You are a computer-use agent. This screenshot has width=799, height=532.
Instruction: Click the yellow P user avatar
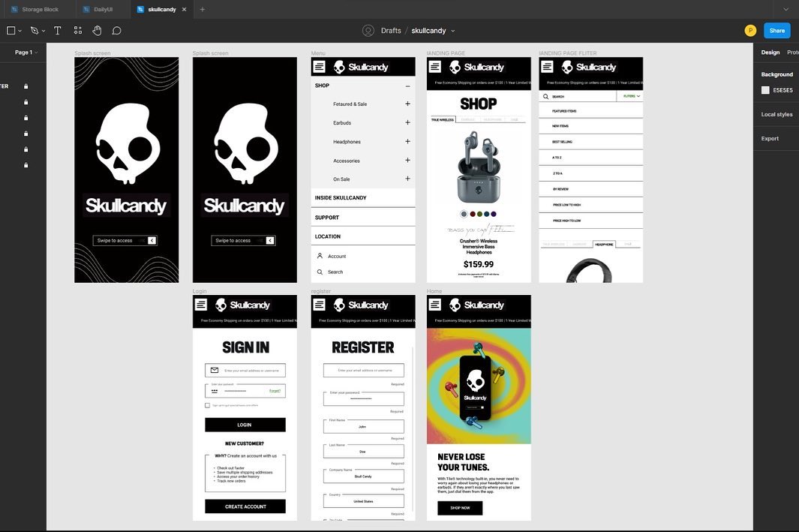click(x=750, y=31)
